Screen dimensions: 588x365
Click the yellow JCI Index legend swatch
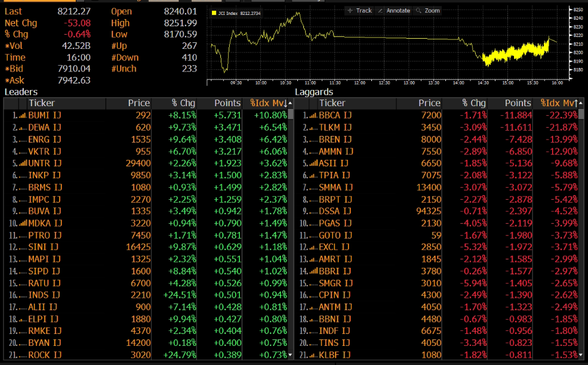point(214,12)
